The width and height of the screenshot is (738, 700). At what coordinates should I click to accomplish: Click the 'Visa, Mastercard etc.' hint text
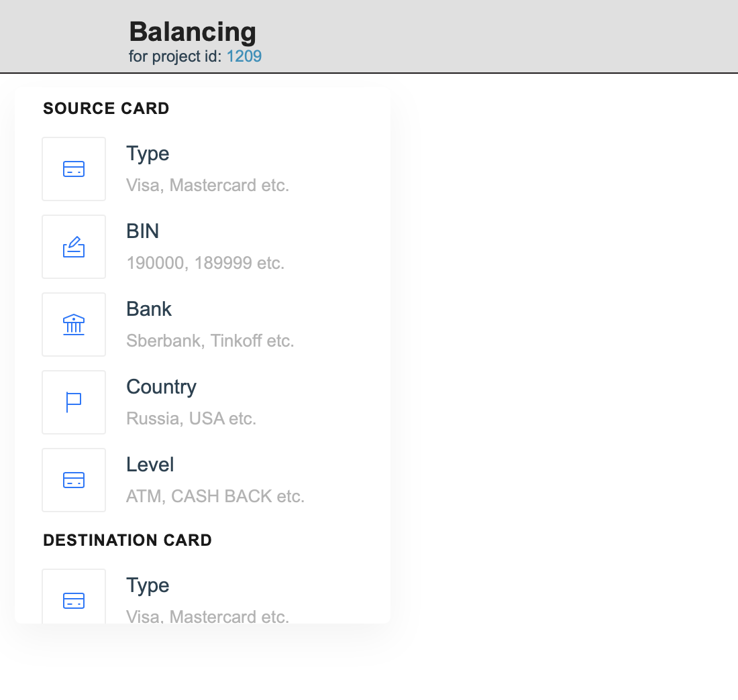(207, 185)
